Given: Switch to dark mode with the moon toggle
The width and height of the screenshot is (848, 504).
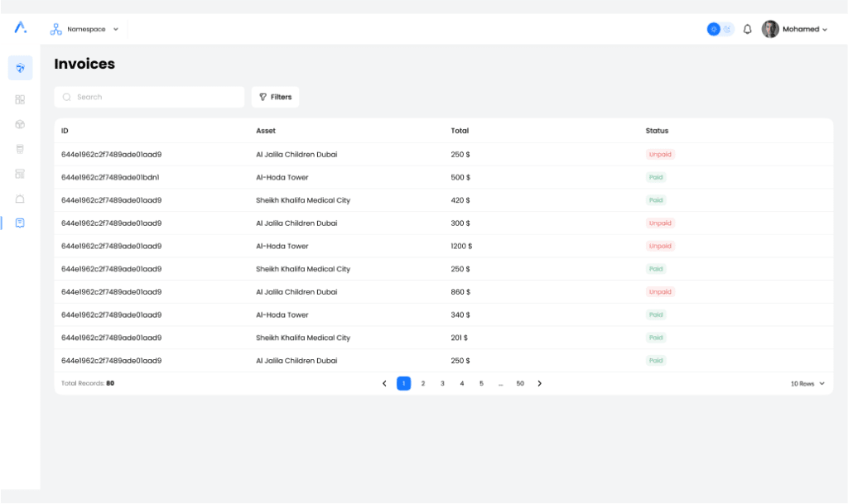Looking at the screenshot, I should [x=727, y=29].
